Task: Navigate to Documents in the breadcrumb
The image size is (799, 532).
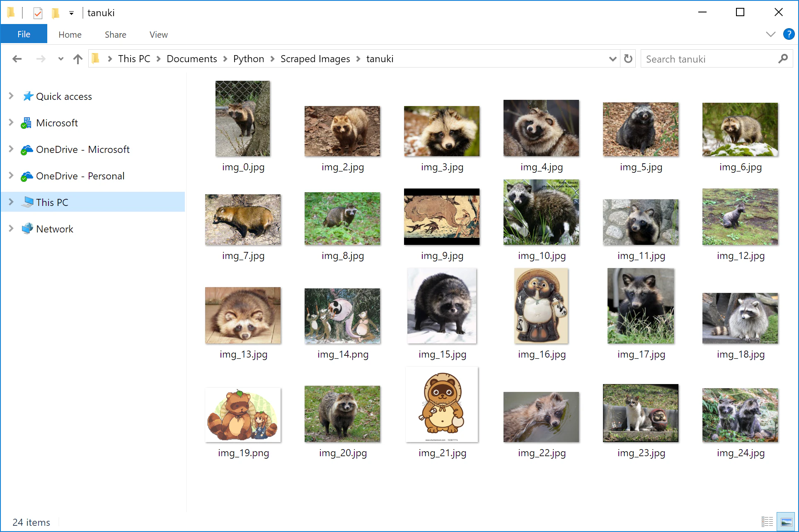Action: pyautogui.click(x=192, y=59)
